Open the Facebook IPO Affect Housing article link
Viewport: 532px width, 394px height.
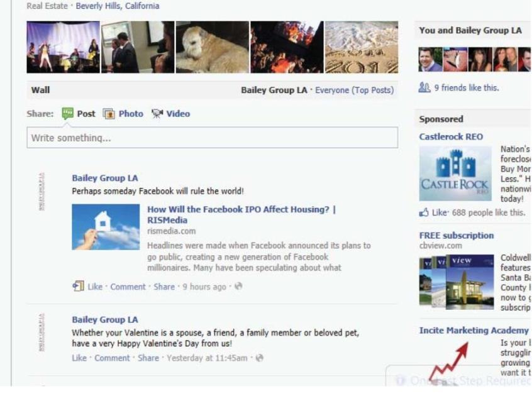[x=241, y=215]
